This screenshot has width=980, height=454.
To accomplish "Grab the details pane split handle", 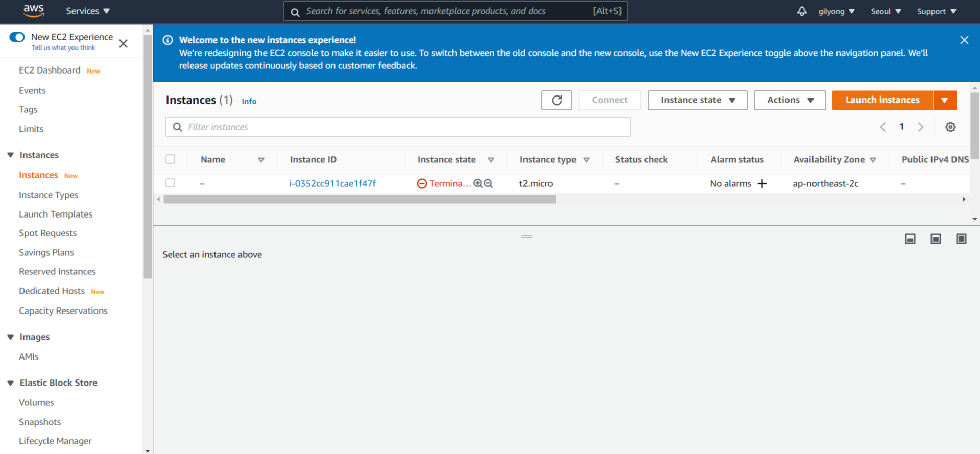I will [527, 236].
